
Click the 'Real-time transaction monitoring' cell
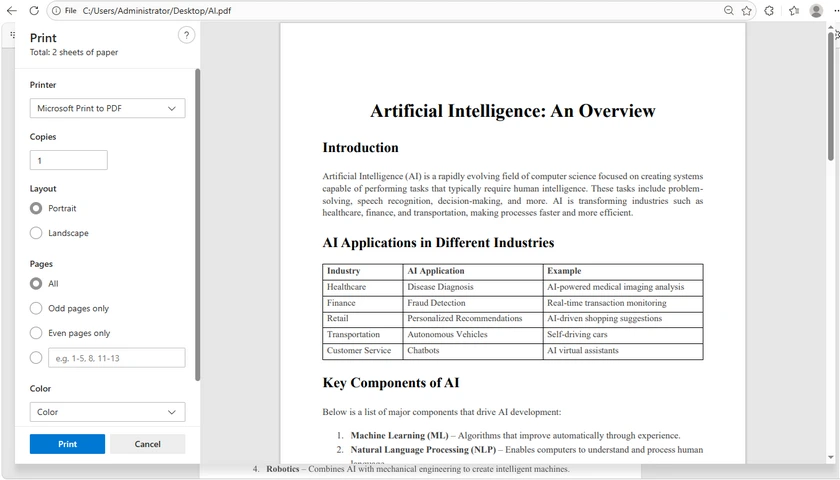point(623,303)
